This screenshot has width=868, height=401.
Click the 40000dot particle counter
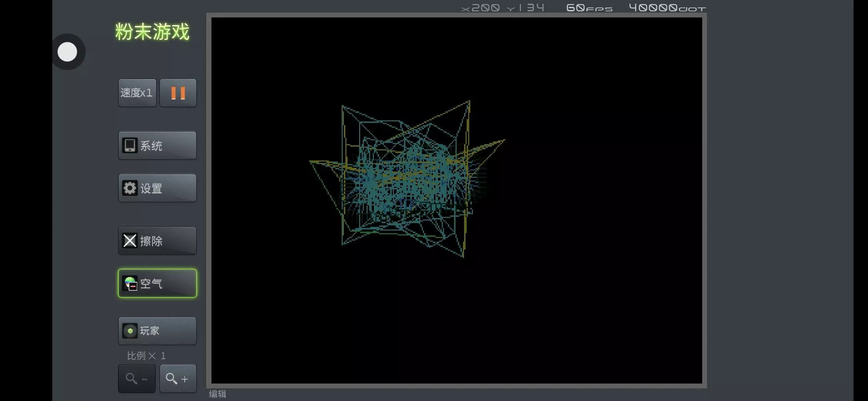pos(667,8)
